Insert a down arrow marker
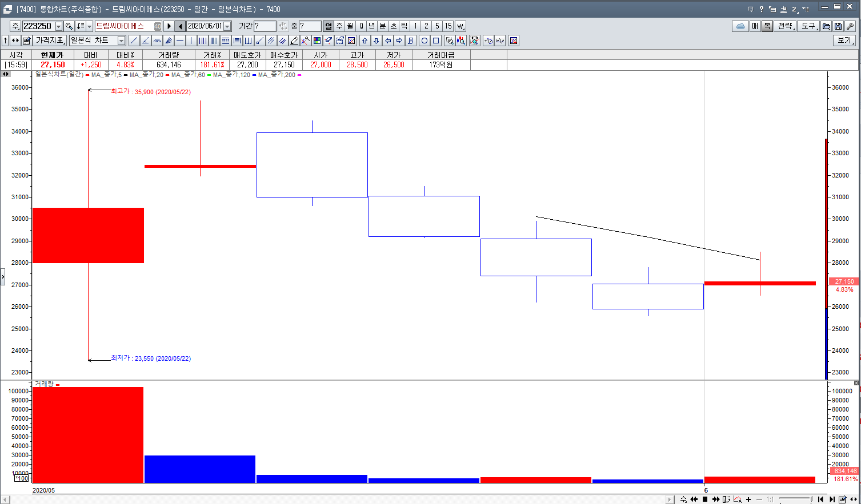The image size is (861, 504). coord(376,41)
